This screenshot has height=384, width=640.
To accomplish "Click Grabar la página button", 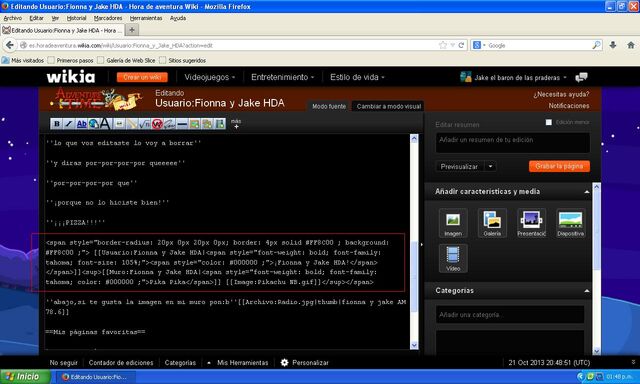I will [x=559, y=166].
